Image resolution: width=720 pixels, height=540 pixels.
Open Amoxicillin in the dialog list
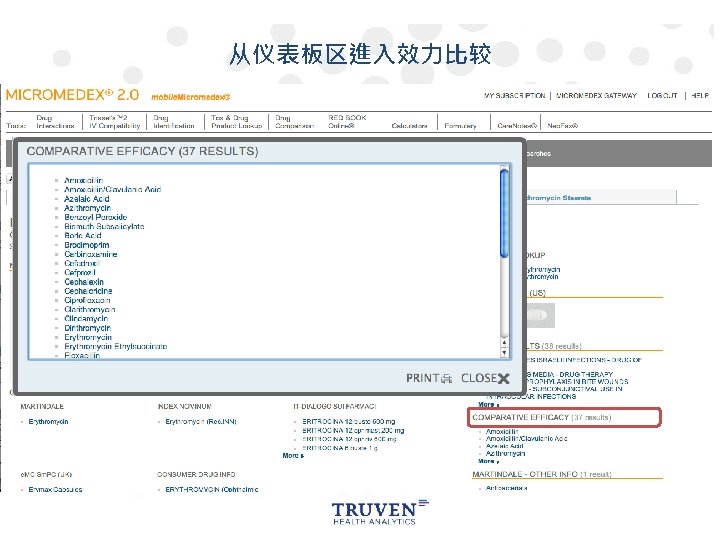click(x=84, y=180)
